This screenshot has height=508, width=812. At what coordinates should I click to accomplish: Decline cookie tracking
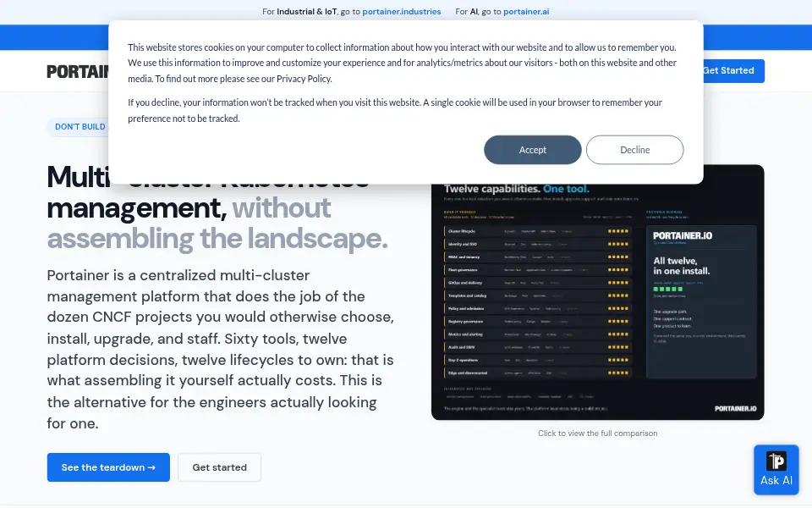[634, 150]
